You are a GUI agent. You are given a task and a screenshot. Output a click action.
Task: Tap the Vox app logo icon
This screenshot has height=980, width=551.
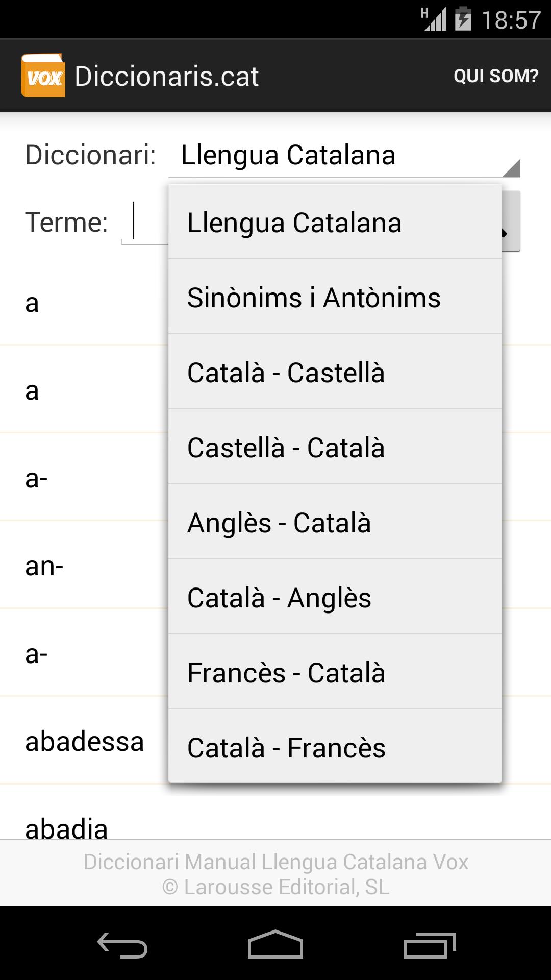43,76
